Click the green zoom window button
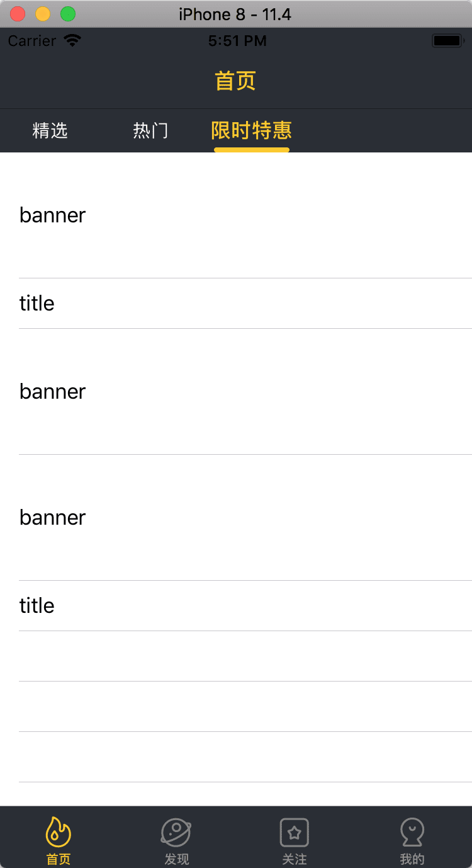 pos(67,14)
